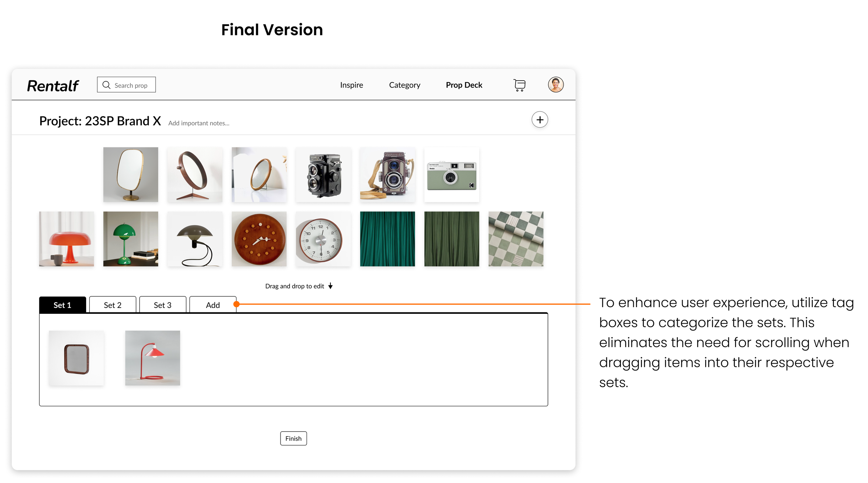Select the sage green Kodak camera thumbnail

451,175
